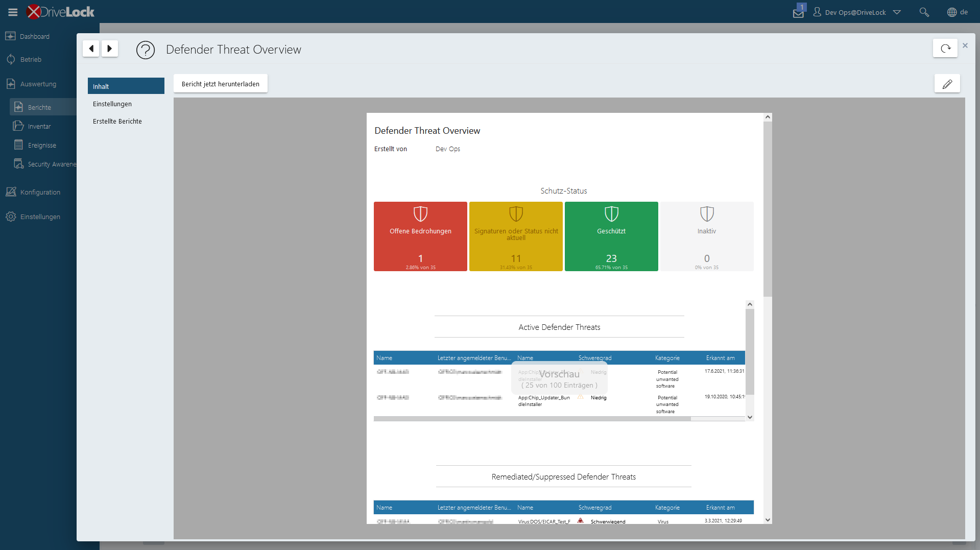980x550 pixels.
Task: Click the search magnifier icon
Action: point(924,12)
